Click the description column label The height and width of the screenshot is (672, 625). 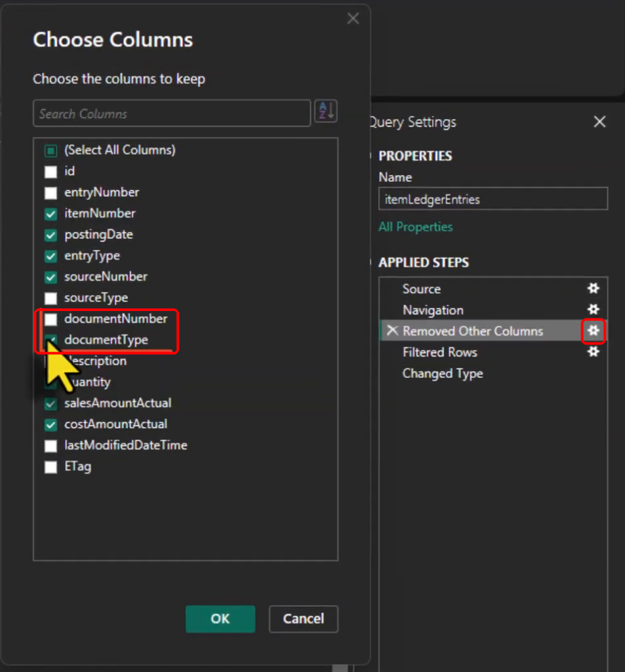coord(97,361)
